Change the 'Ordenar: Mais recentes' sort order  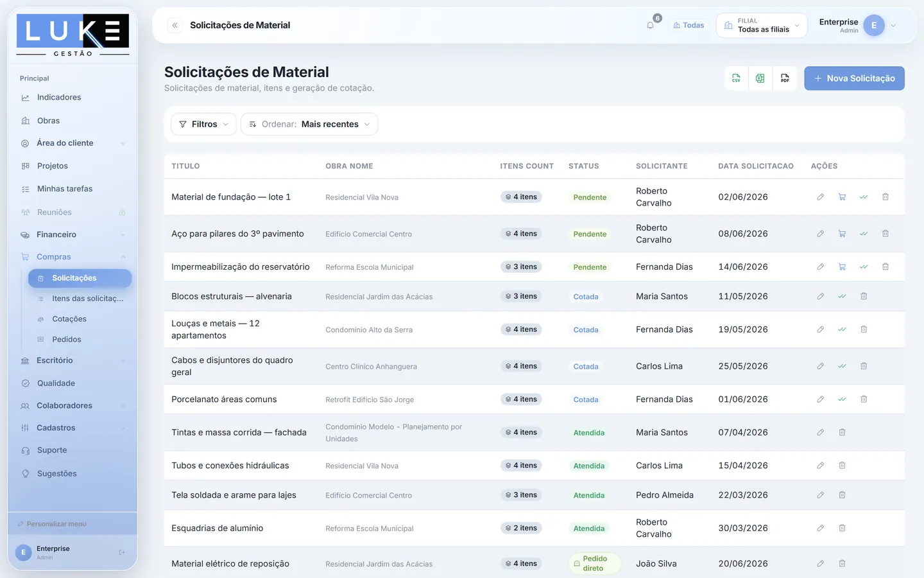tap(309, 124)
